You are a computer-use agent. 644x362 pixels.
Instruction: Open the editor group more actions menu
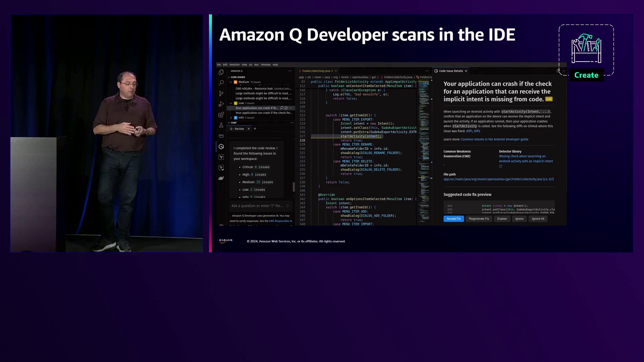pos(427,71)
